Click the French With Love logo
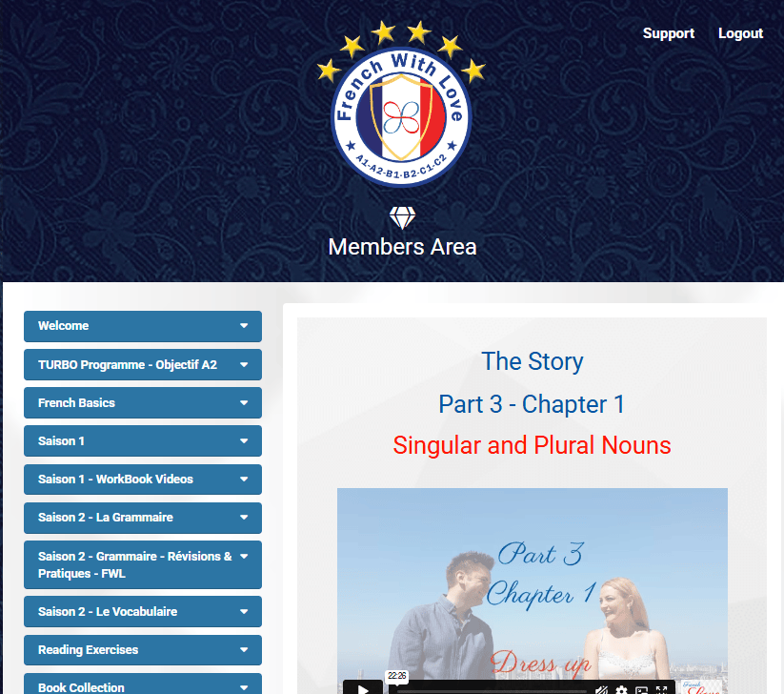The width and height of the screenshot is (784, 694). click(x=401, y=105)
